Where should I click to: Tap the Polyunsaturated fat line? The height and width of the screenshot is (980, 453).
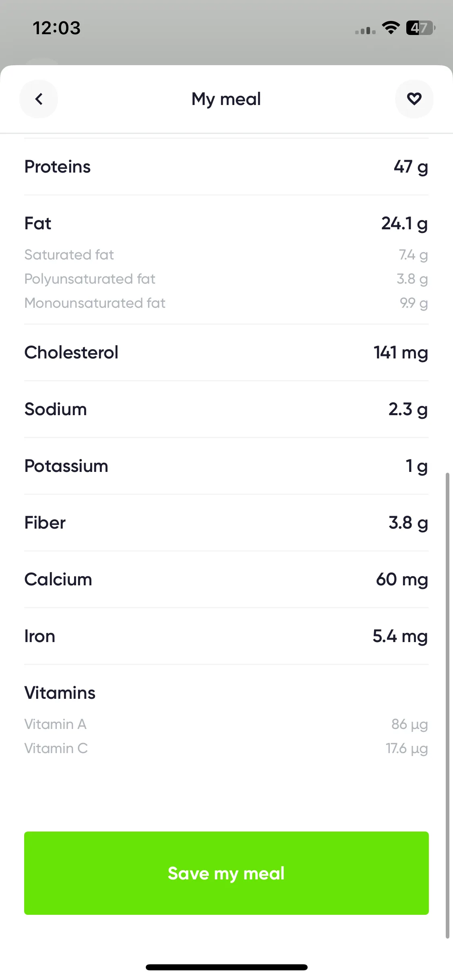(x=226, y=279)
